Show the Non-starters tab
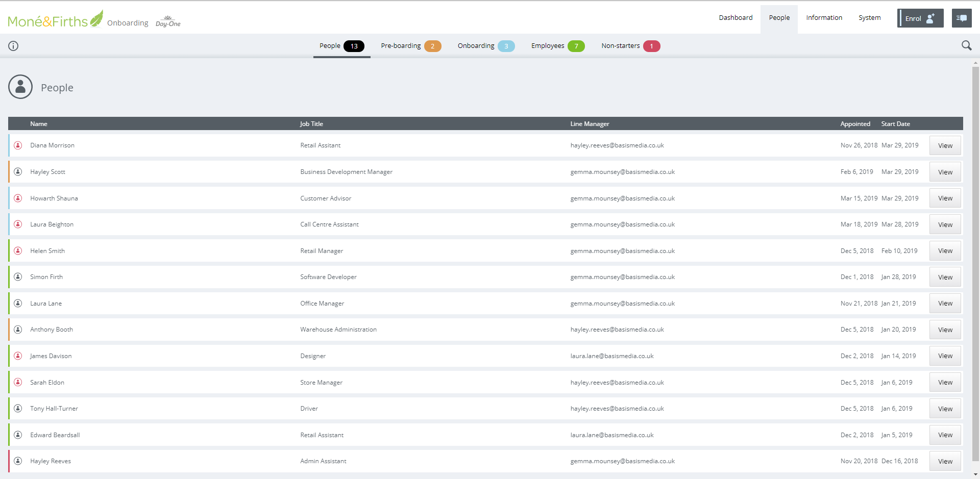This screenshot has height=479, width=980. (630, 46)
